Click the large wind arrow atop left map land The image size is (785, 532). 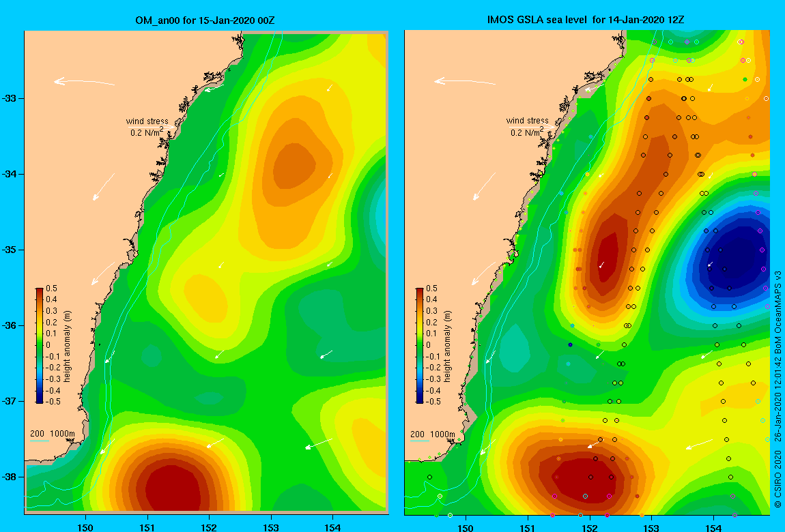[84, 81]
